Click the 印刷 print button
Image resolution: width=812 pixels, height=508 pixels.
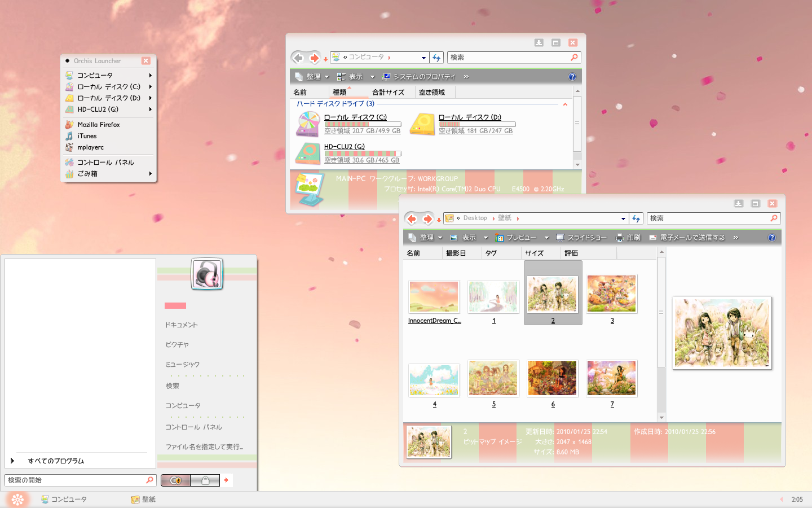coord(628,238)
